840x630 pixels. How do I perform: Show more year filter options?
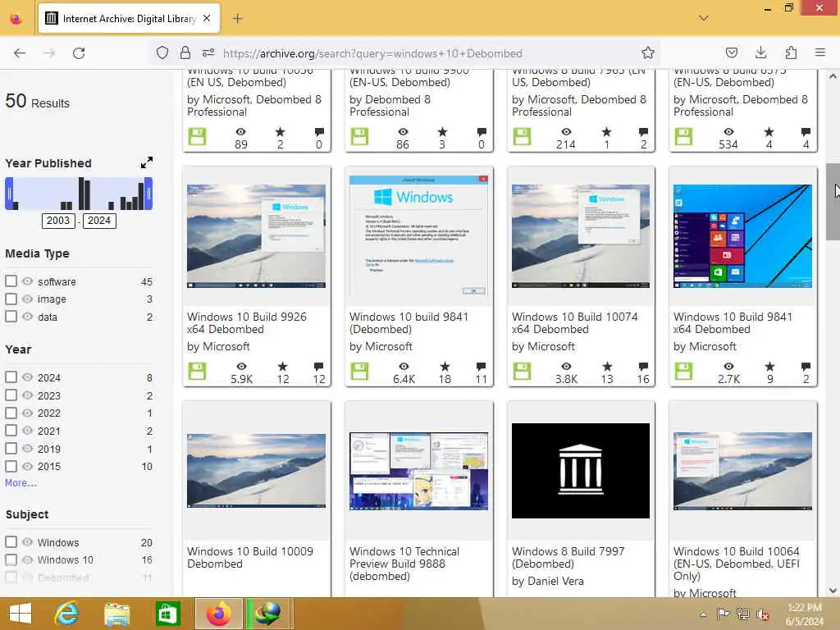pos(21,483)
